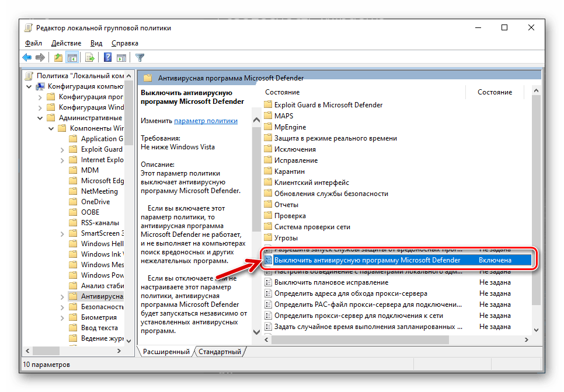The height and width of the screenshot is (392, 564).
Task: Open the Файл menu
Action: [33, 43]
